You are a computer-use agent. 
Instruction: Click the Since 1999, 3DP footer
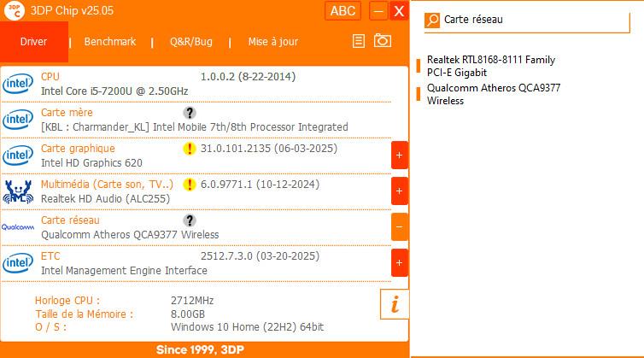(x=200, y=349)
